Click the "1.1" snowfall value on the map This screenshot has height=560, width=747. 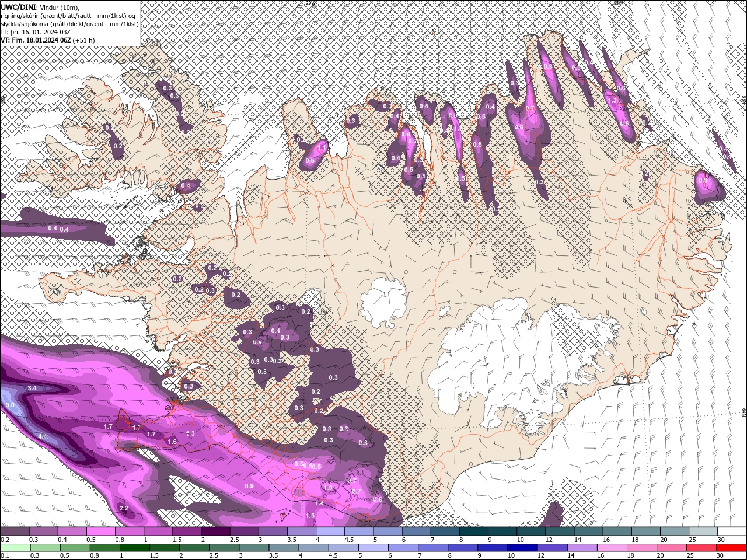click(321, 149)
